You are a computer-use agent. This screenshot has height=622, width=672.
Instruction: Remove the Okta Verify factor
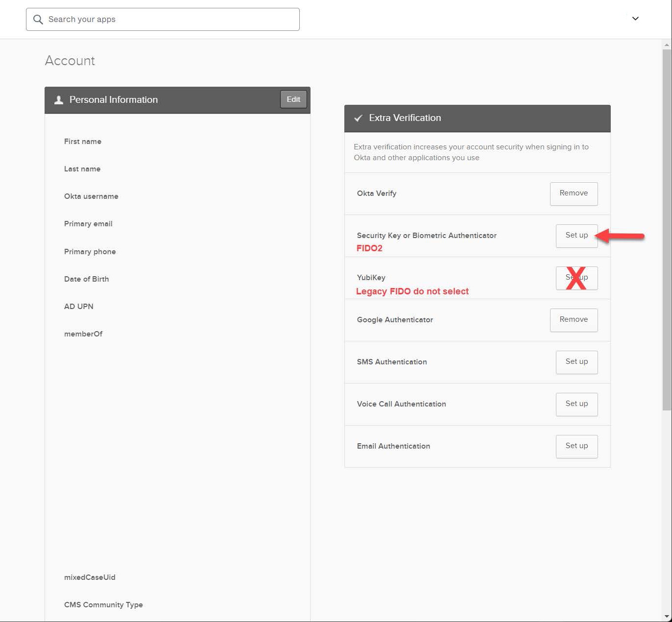(x=574, y=193)
